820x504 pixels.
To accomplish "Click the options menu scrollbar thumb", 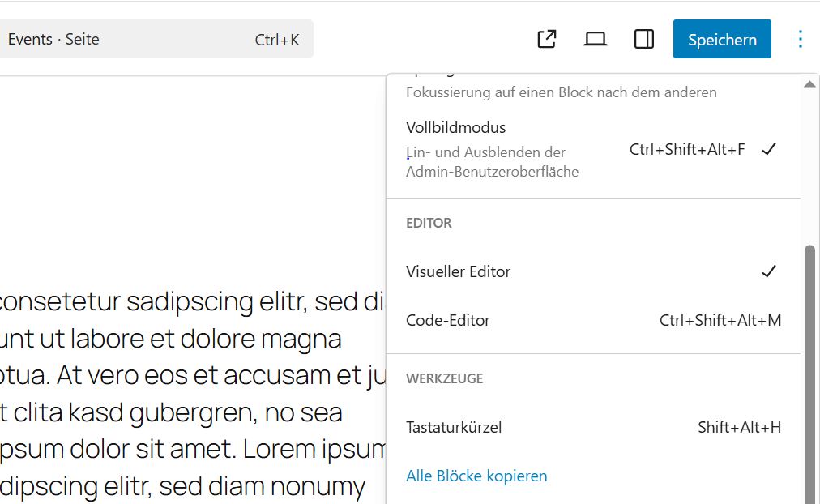I will 809,373.
